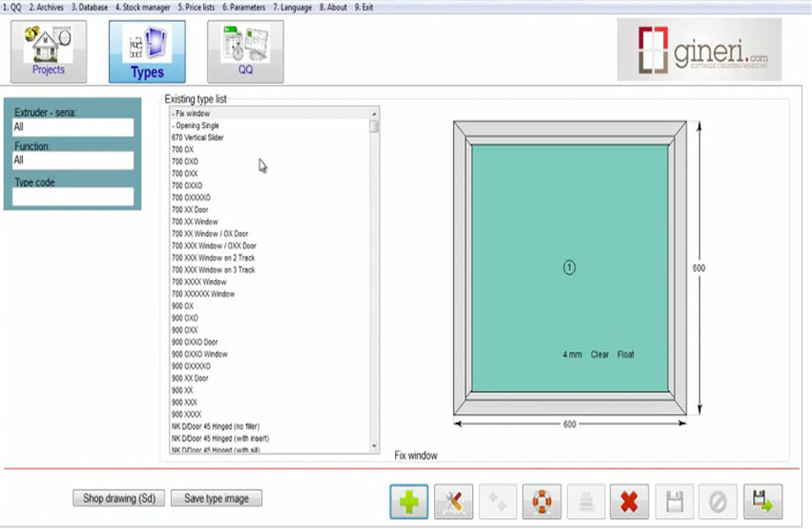
Task: Click the greyed double-plus duplicate icon
Action: click(x=497, y=502)
